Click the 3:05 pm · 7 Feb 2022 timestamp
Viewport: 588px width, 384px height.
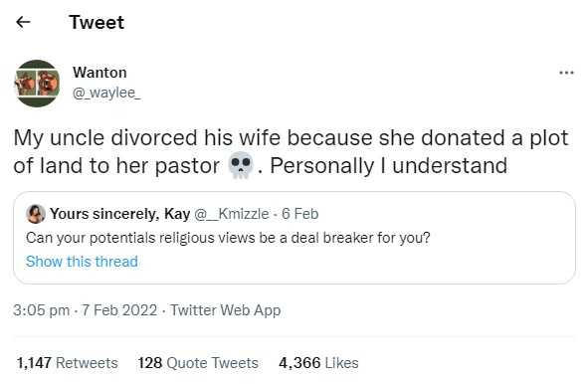tap(86, 310)
